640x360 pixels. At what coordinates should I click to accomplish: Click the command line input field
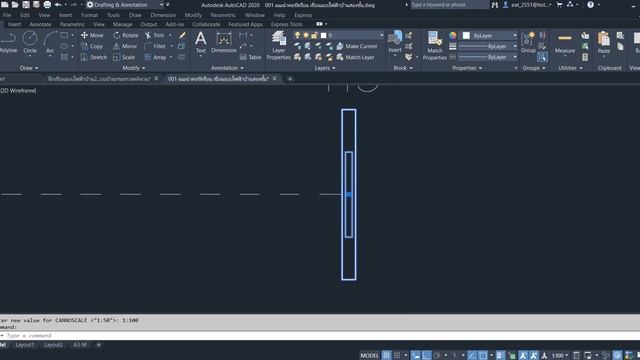click(x=320, y=336)
